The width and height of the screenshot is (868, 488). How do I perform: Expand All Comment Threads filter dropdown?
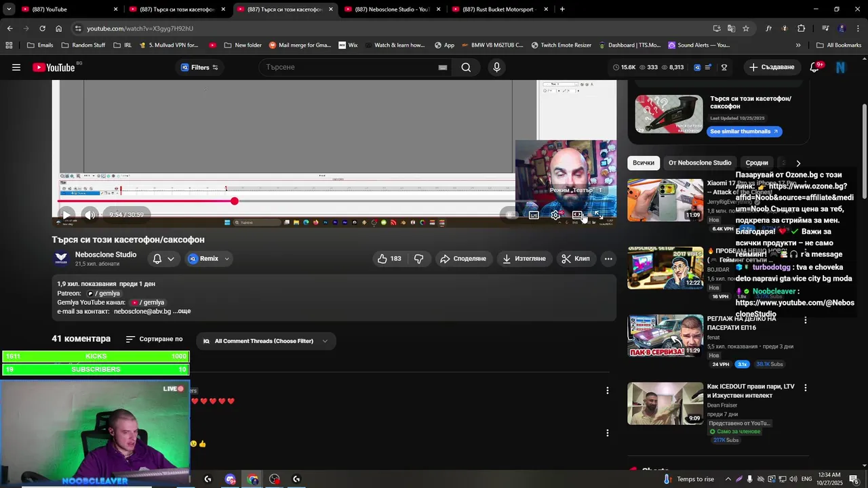[x=265, y=341]
